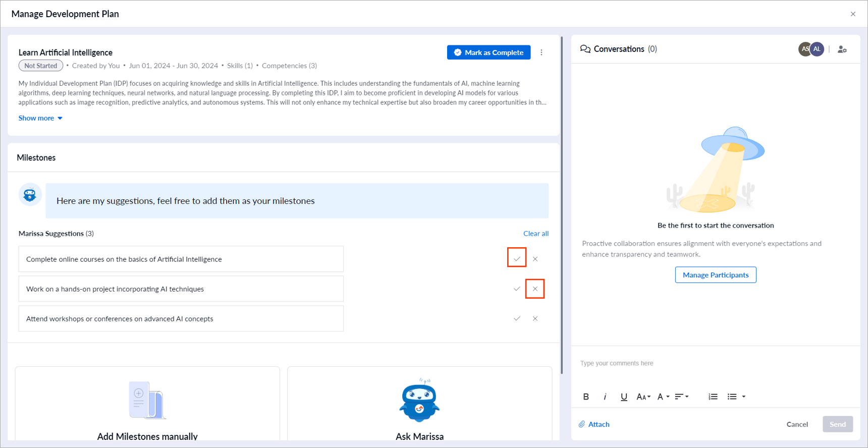Image resolution: width=868 pixels, height=448 pixels.
Task: Click the Manage Participants button
Action: click(716, 275)
